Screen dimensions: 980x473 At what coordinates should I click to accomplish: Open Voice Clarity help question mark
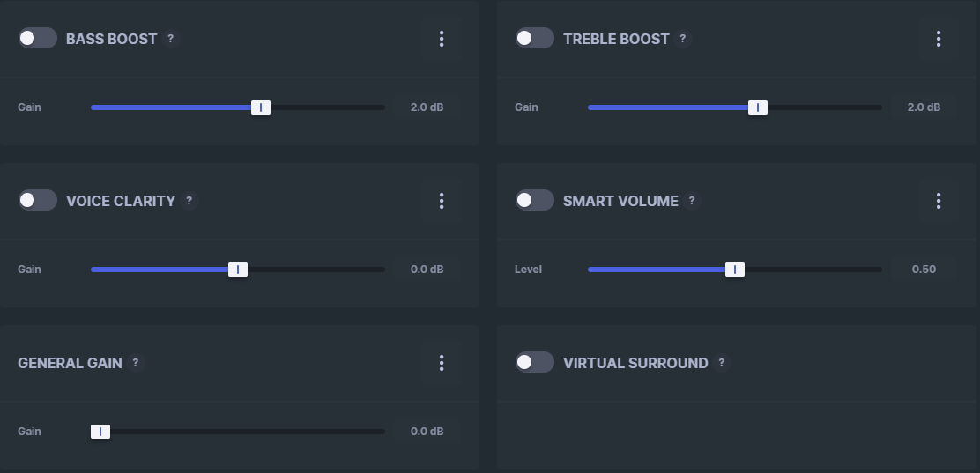click(189, 201)
